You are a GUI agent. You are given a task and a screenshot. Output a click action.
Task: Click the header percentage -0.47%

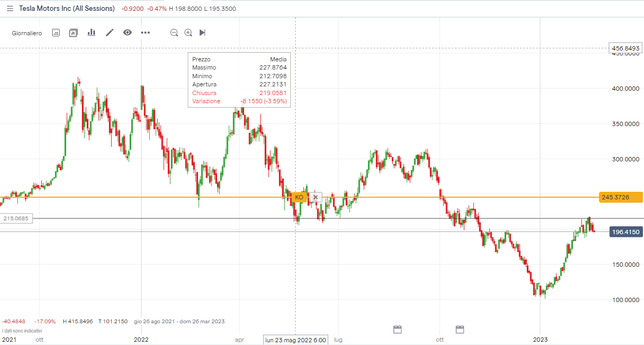[157, 9]
